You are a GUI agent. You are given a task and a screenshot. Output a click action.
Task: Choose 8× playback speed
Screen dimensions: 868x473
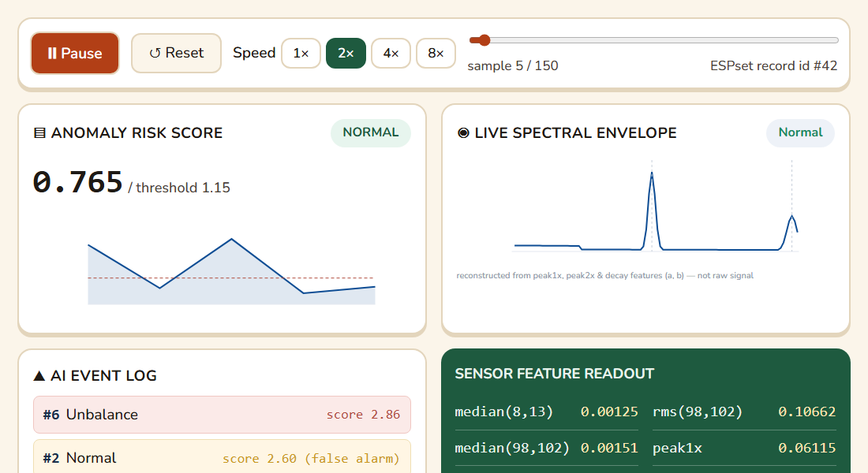click(436, 53)
